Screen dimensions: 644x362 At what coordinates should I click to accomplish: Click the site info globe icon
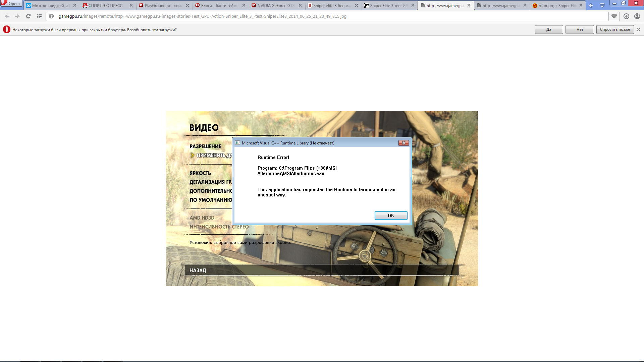point(51,16)
